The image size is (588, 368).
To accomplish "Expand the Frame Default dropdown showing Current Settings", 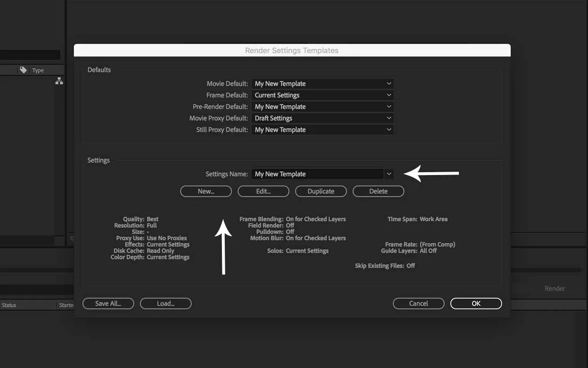I will tap(322, 95).
